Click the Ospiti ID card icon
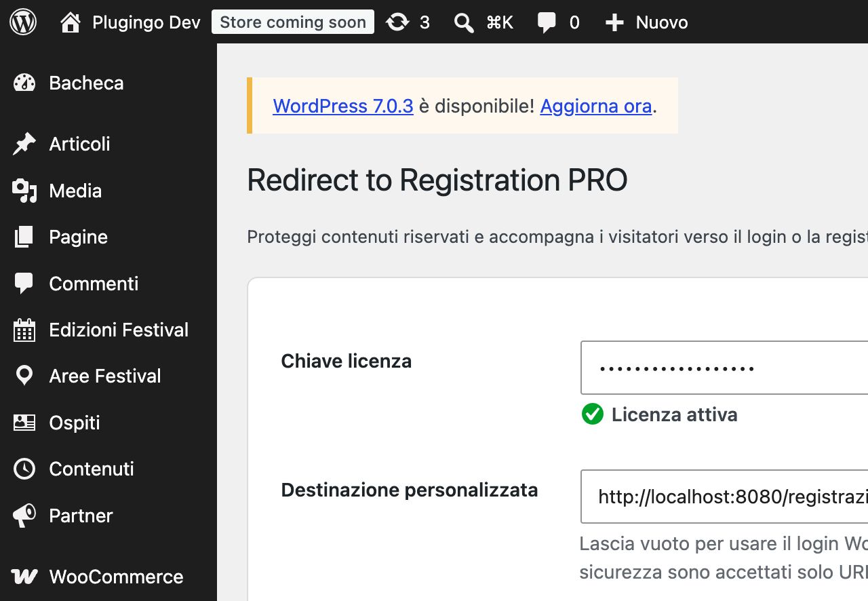 (x=24, y=423)
